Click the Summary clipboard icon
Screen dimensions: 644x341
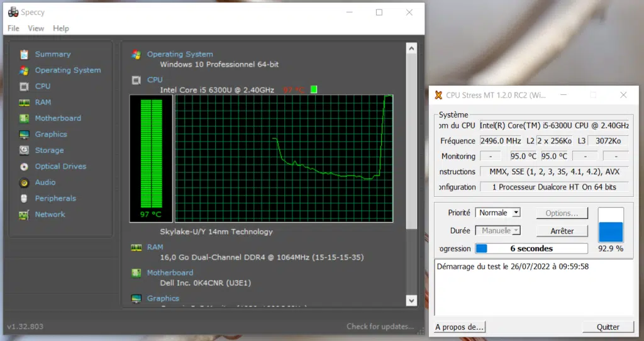[x=25, y=54]
